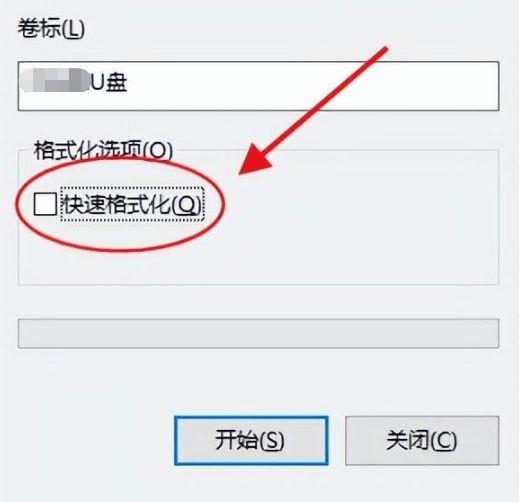Click the red arrow head annotation
This screenshot has width=519, height=502.
click(255, 159)
